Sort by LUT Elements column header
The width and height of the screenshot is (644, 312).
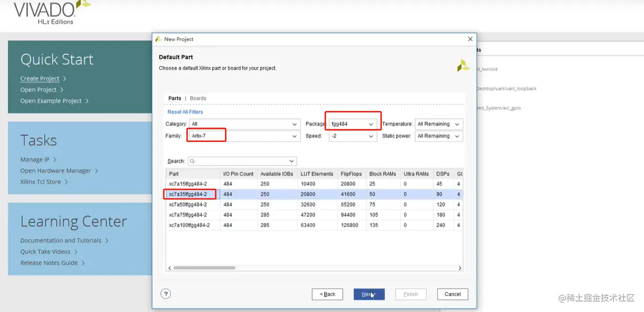click(x=317, y=174)
